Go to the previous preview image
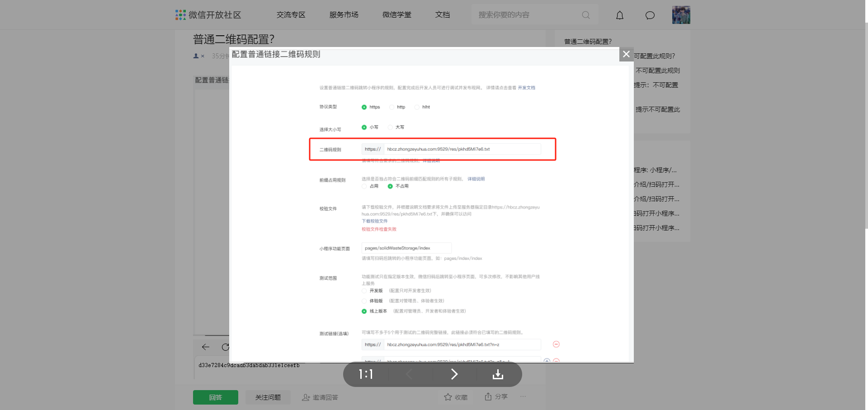Screen dimensions: 868x410 (x=410, y=374)
